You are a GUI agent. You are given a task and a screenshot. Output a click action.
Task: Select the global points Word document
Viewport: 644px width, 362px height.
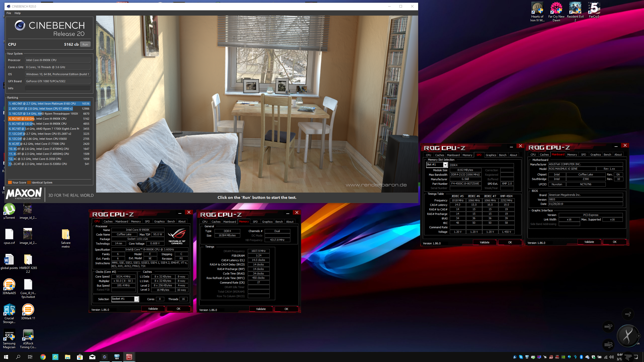tap(9, 261)
